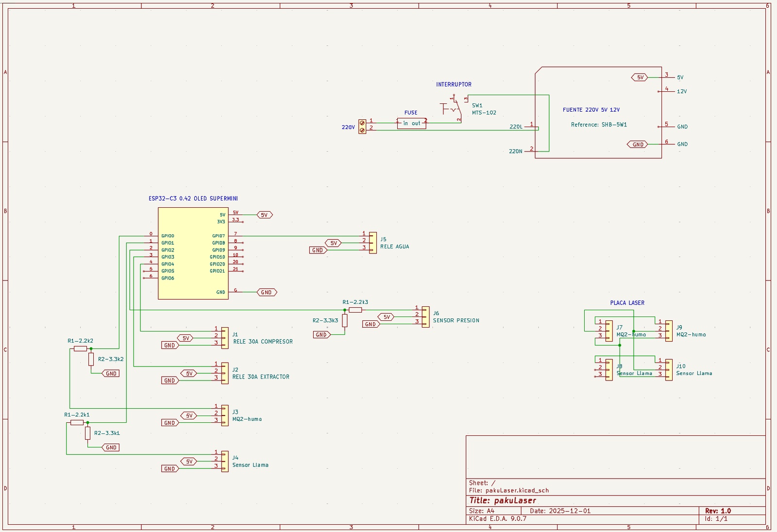This screenshot has height=532, width=777.
Task: Click the fuse in/out box symbol
Action: pyautogui.click(x=412, y=123)
